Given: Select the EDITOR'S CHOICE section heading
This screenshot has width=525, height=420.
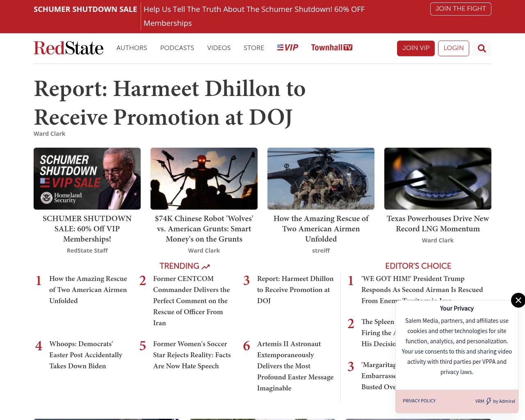Looking at the screenshot, I should (418, 266).
